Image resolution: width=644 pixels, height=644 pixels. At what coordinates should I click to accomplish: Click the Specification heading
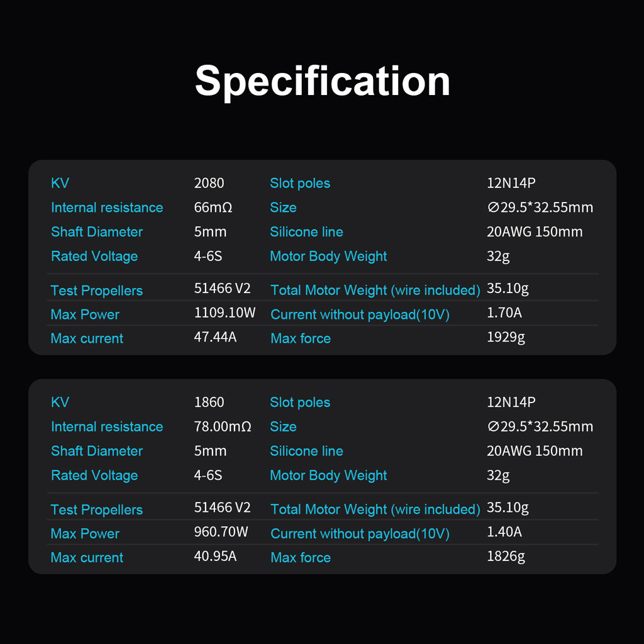tap(323, 81)
